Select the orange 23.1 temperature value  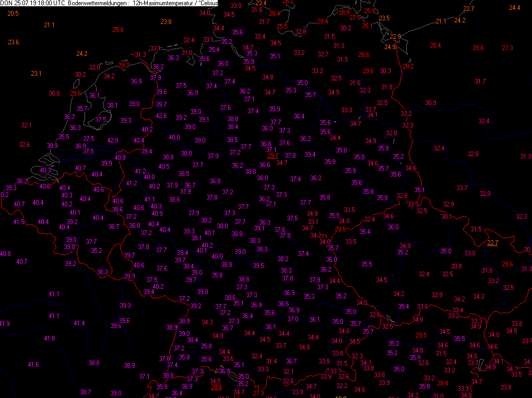click(36, 74)
